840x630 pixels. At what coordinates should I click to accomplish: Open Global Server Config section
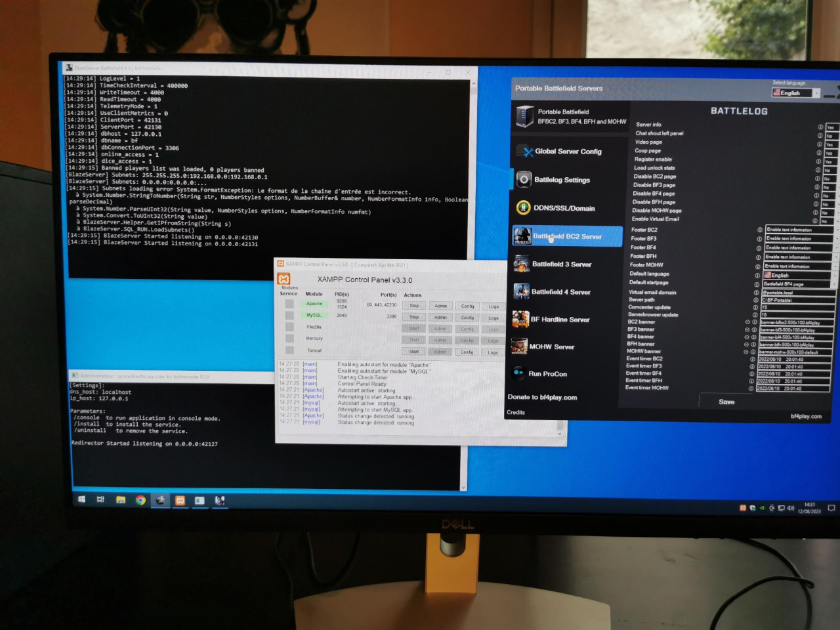(568, 152)
